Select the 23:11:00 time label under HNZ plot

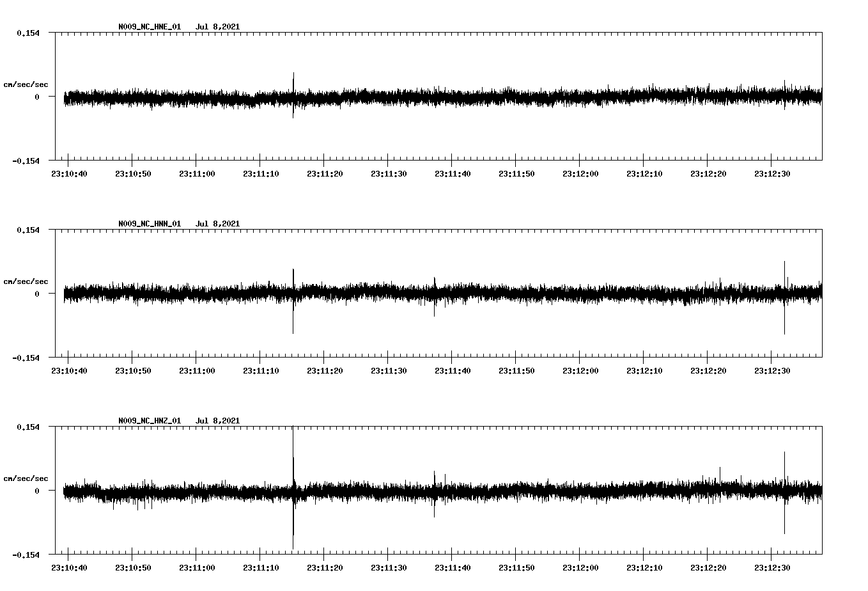[196, 568]
